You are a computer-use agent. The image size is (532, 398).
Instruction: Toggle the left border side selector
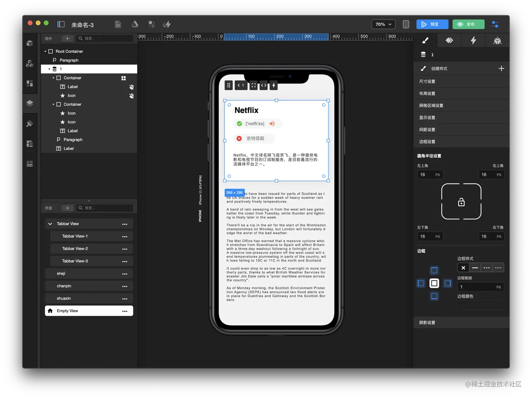pyautogui.click(x=421, y=283)
